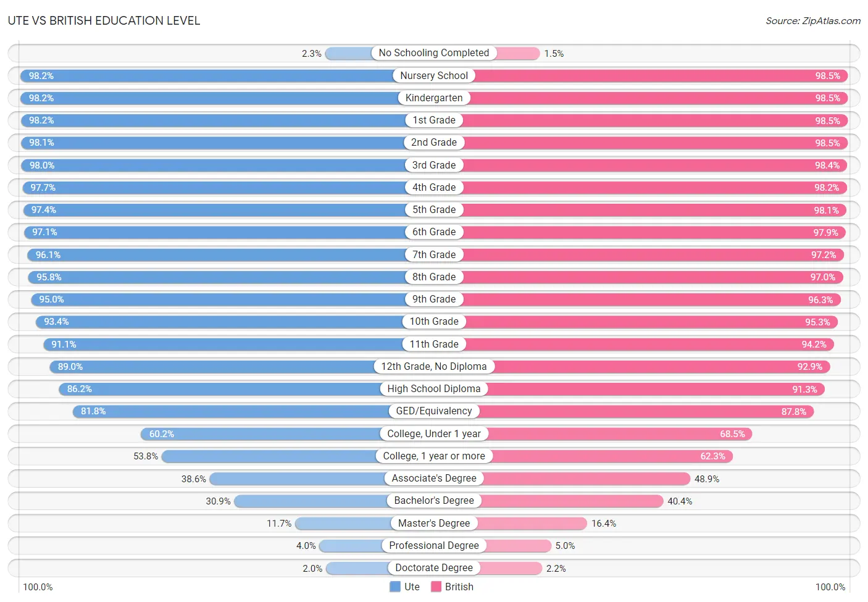Select the Ute 9th Grade 95.0% bar
The width and height of the screenshot is (868, 602).
[x=219, y=299]
